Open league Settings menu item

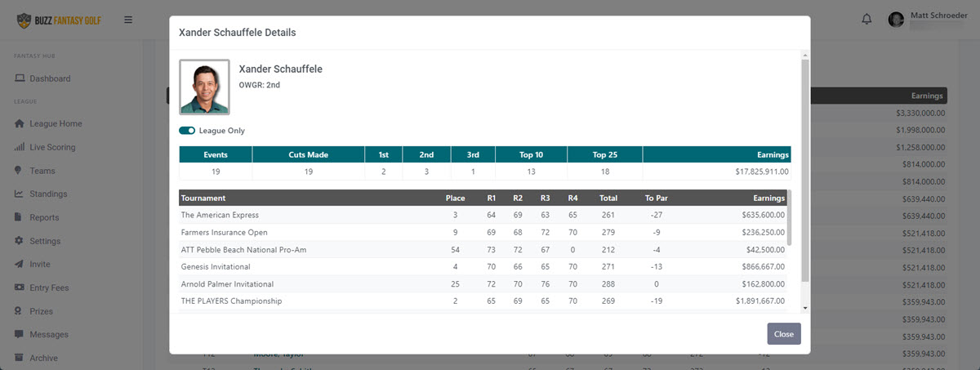45,241
